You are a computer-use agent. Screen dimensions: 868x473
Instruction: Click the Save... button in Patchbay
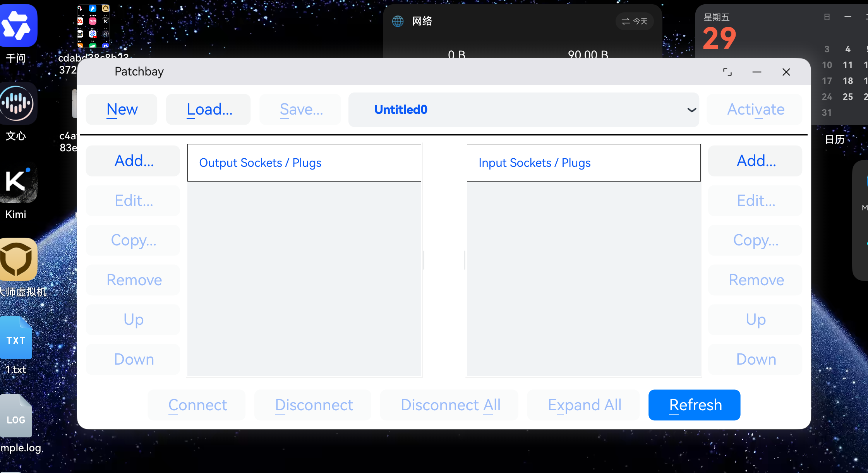click(300, 110)
